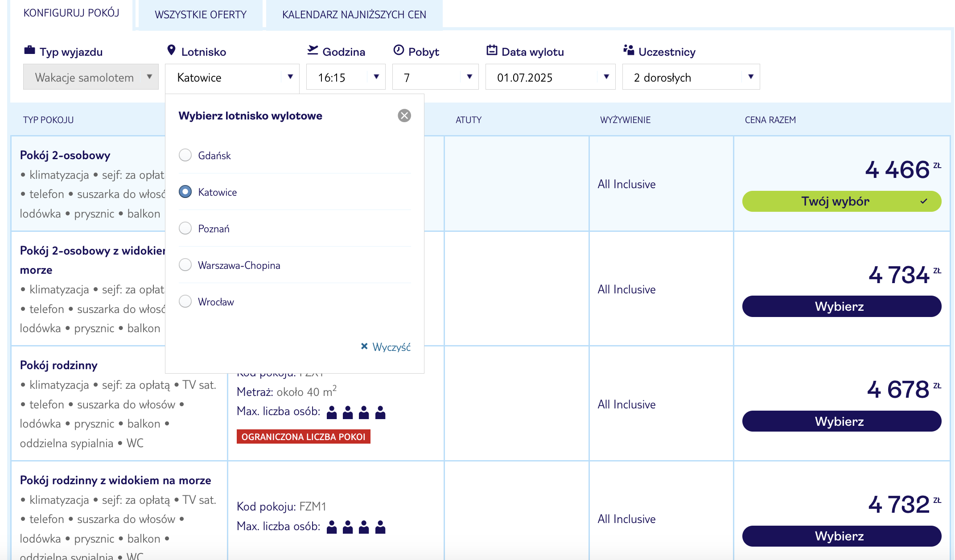The height and width of the screenshot is (560, 955).
Task: Choose the Pokój rodzinny for 4 678 zł
Action: [842, 421]
